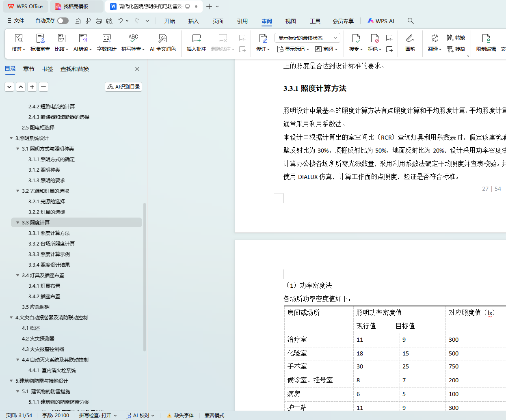Click the 标准审查 icon

40,39
